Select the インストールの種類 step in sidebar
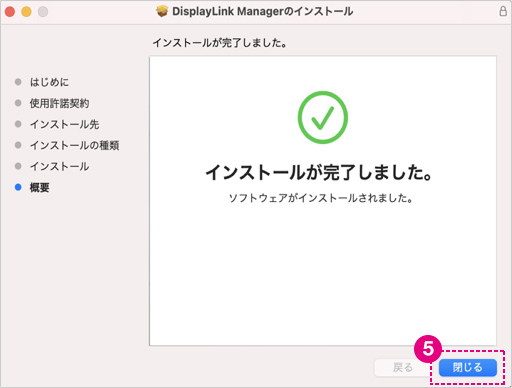Viewport: 512px width, 388px height. 74,145
